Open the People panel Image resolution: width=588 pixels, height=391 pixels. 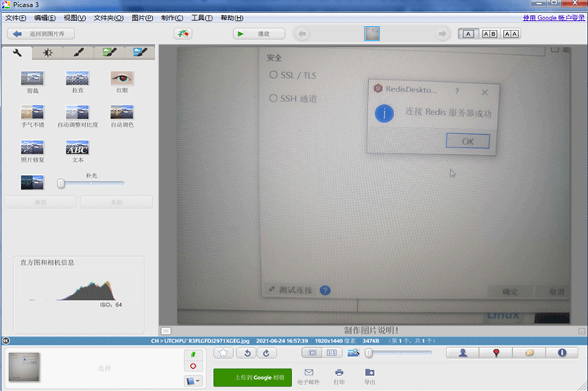point(463,353)
